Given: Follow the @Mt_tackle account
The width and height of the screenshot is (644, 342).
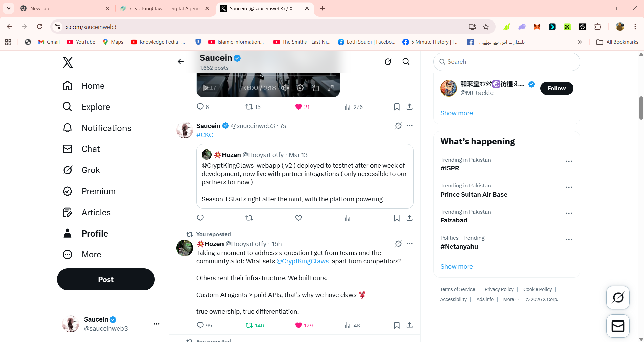Looking at the screenshot, I should [556, 88].
